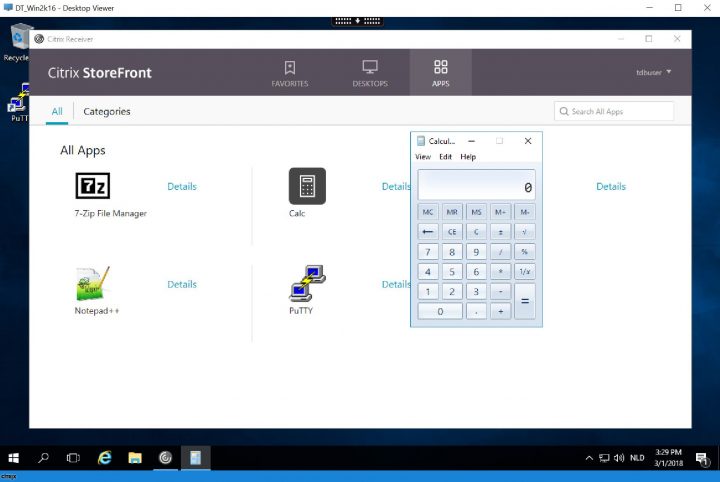Switch to the Favorites tab
Screen dimensions: 720x482
click(x=290, y=73)
